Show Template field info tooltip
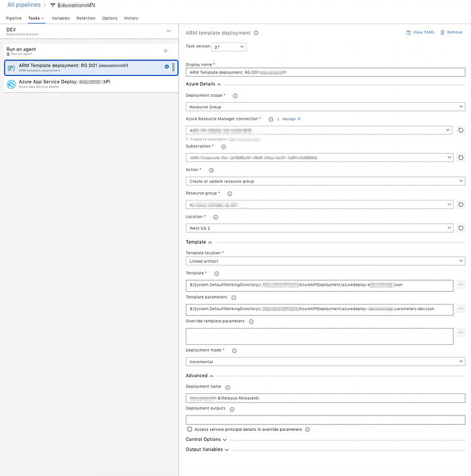471x476 pixels. pyautogui.click(x=217, y=274)
